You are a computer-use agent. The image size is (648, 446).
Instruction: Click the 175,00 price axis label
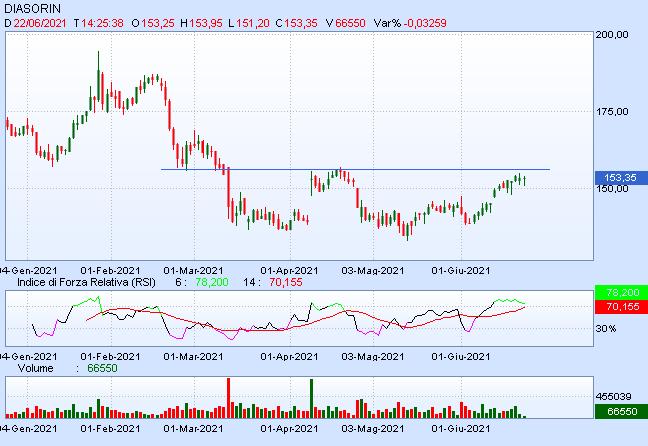tap(612, 112)
